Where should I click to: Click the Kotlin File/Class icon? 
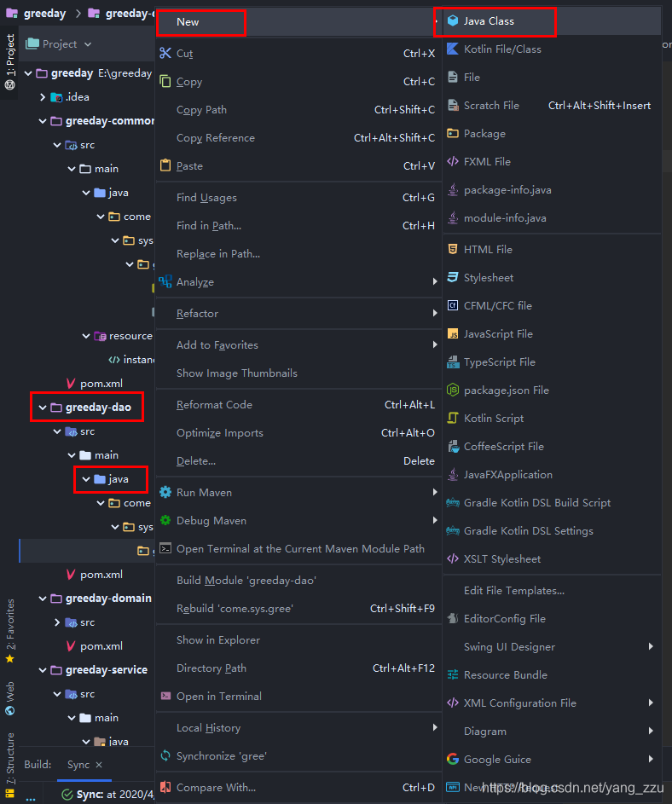[x=453, y=49]
